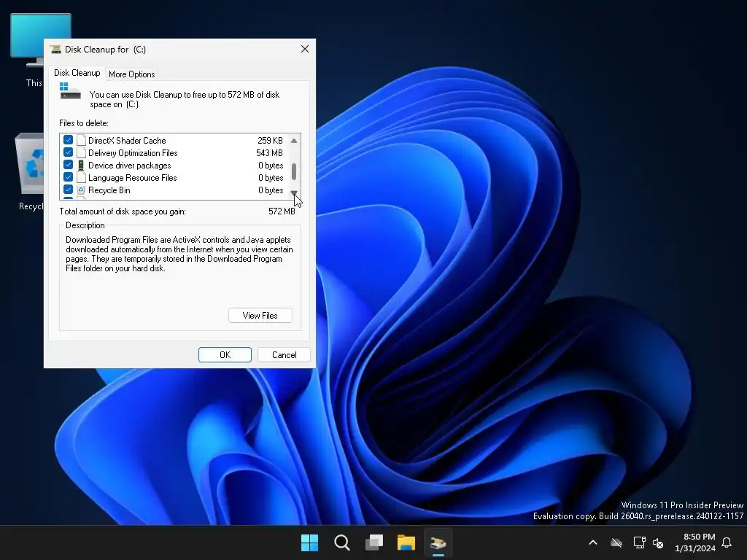747x560 pixels.
Task: Open the Windows Start menu
Action: pos(309,542)
